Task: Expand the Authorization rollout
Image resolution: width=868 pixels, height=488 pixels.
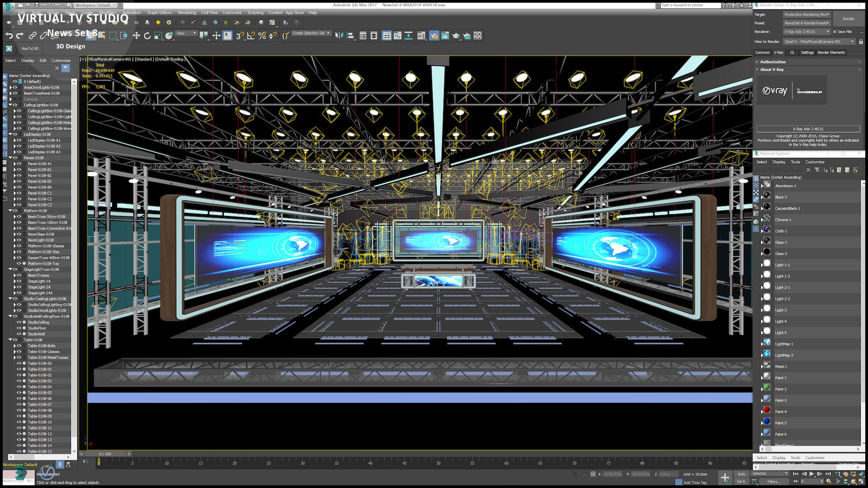Action: click(773, 62)
